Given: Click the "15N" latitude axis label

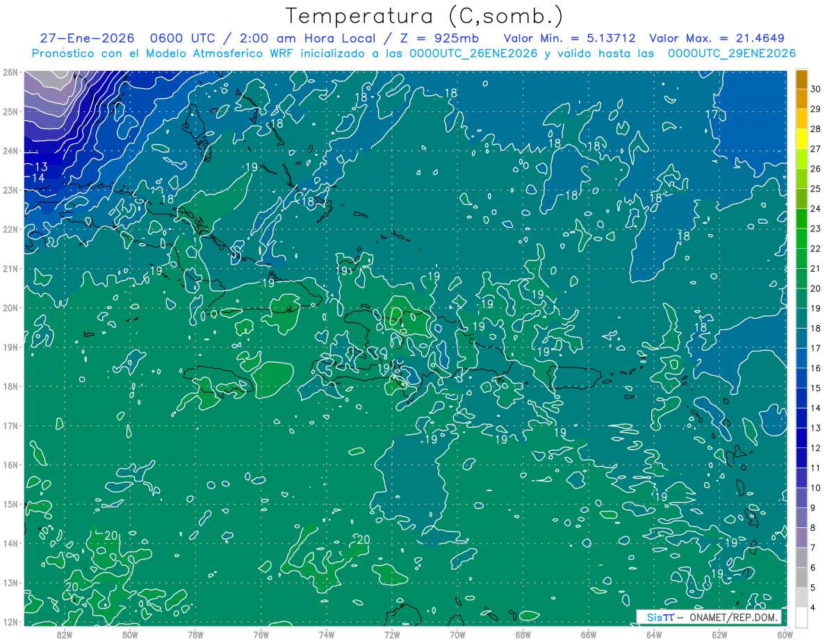Looking at the screenshot, I should click(x=10, y=504).
